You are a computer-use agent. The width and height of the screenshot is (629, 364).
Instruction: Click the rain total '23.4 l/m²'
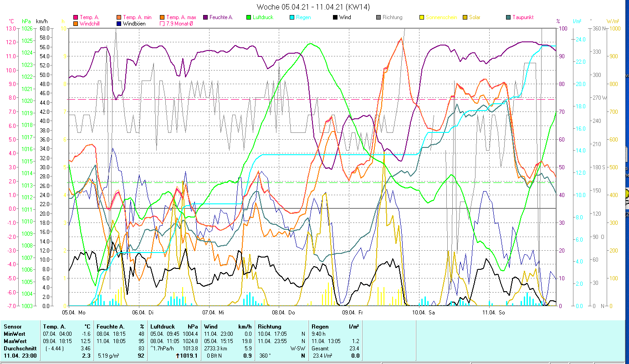pyautogui.click(x=322, y=356)
